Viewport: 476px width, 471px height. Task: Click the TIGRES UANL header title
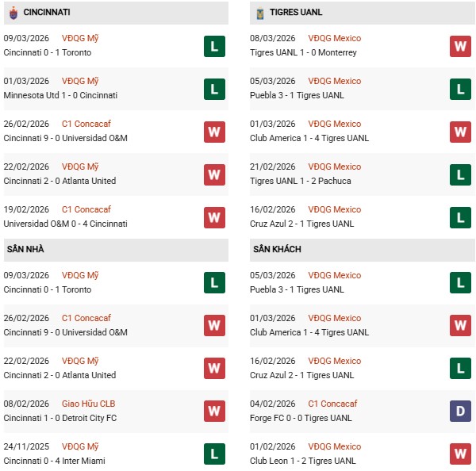click(296, 13)
